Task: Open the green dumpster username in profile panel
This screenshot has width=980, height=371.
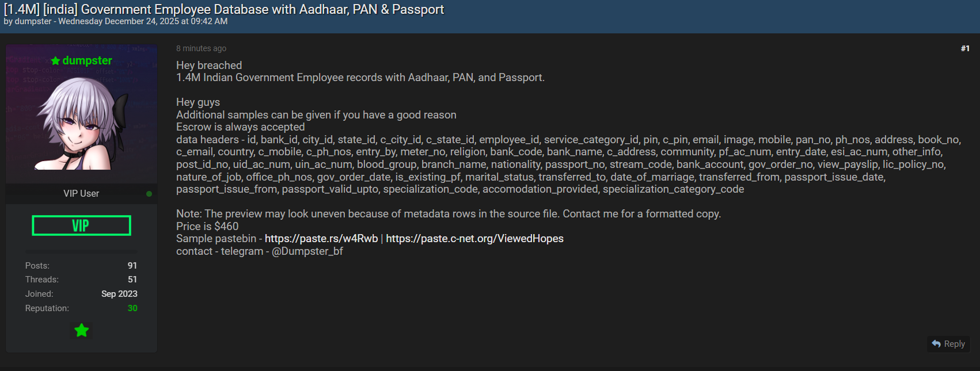Action: coord(87,60)
